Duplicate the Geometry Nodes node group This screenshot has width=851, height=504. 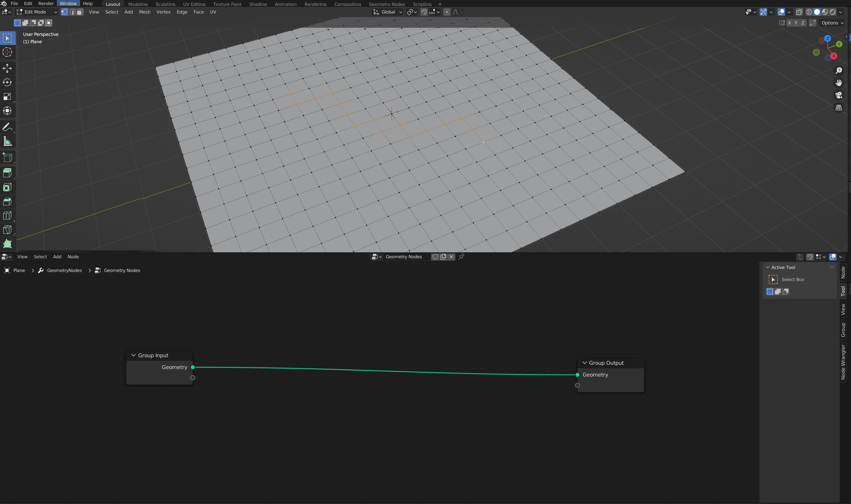[x=443, y=257]
